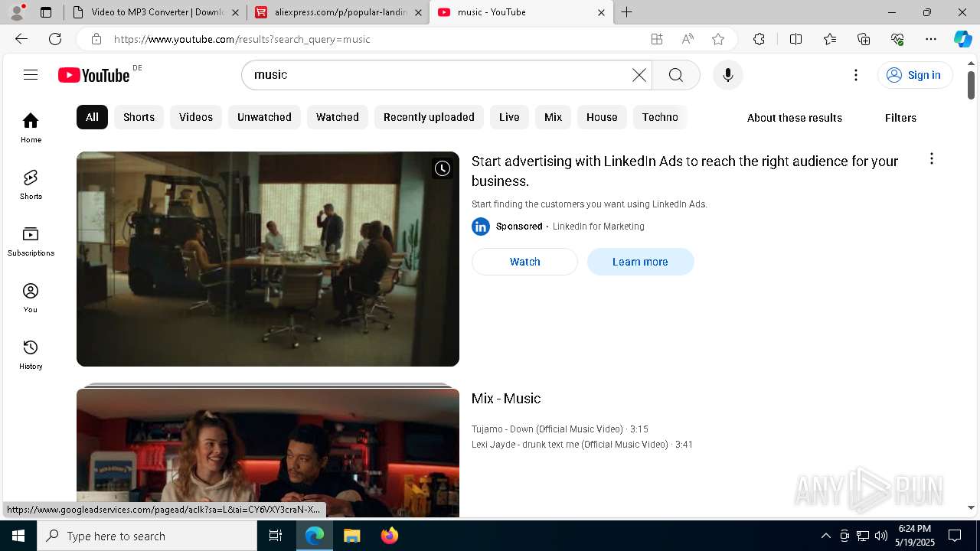Select the Mix filter chip
This screenshot has width=980, height=551.
coord(553,117)
